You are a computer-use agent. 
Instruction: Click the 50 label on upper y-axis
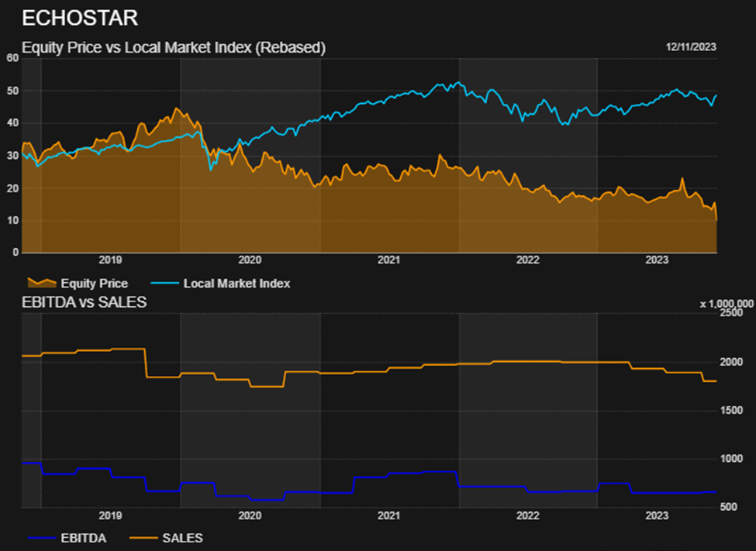click(12, 91)
